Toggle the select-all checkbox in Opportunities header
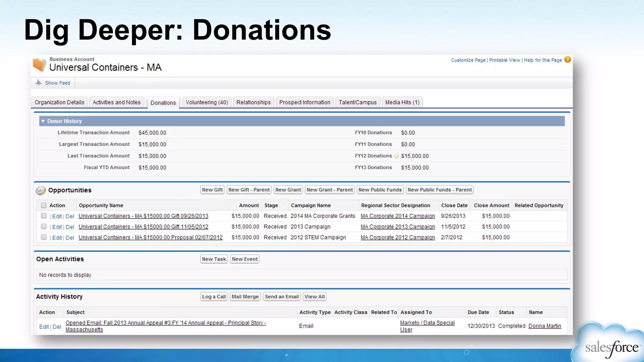Viewport: 644px width, 362px height. coord(44,205)
